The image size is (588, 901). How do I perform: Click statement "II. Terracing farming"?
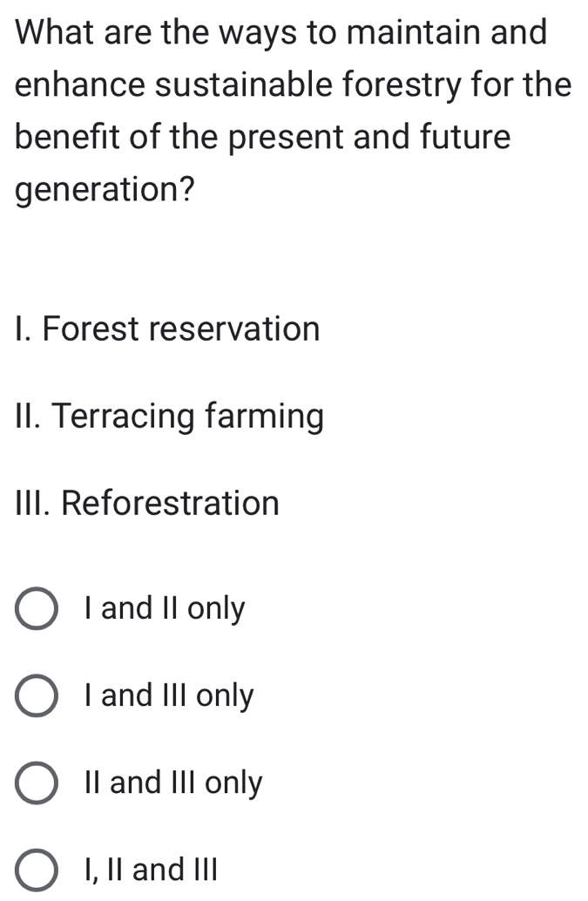pos(170,417)
